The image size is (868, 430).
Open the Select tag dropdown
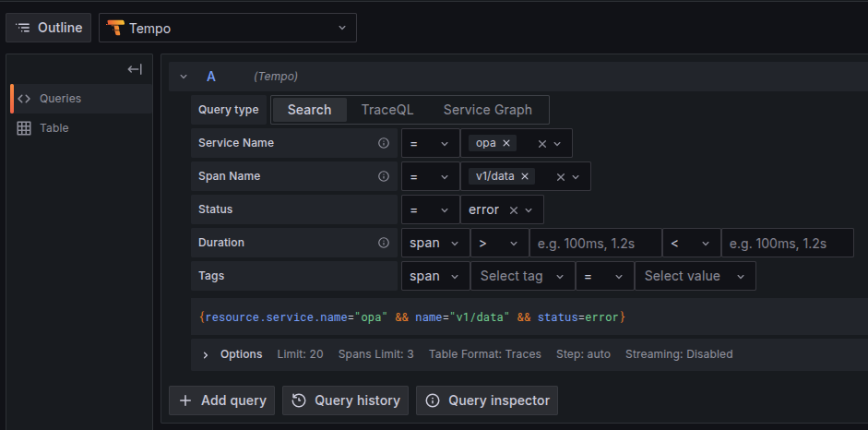(523, 276)
